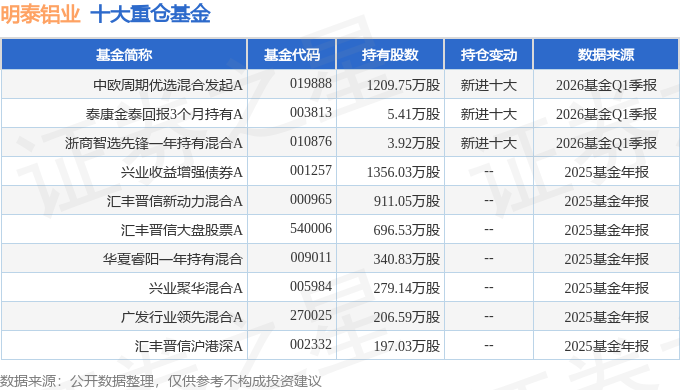Select the 基金代码 column header
Image resolution: width=680 pixels, height=390 pixels.
[x=292, y=55]
